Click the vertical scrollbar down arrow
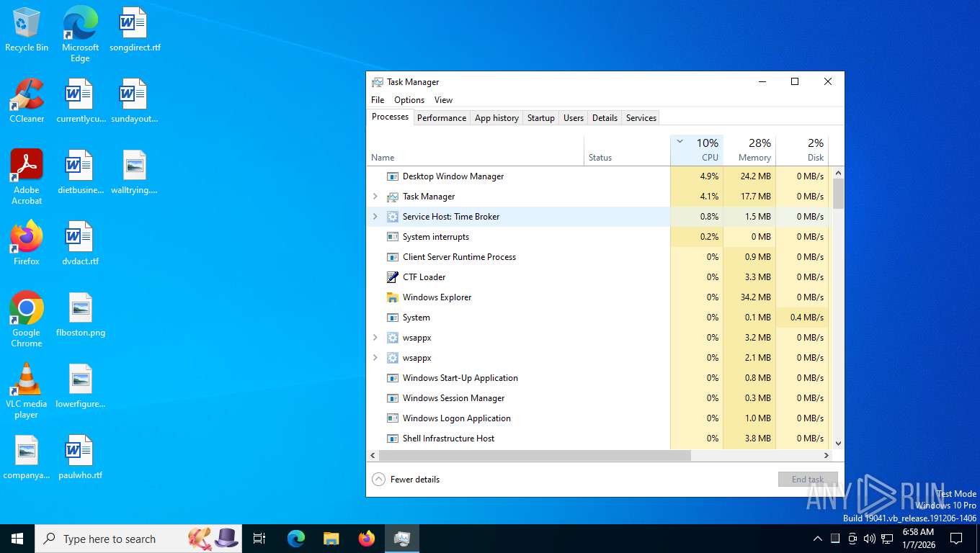The height and width of the screenshot is (553, 980). [838, 444]
